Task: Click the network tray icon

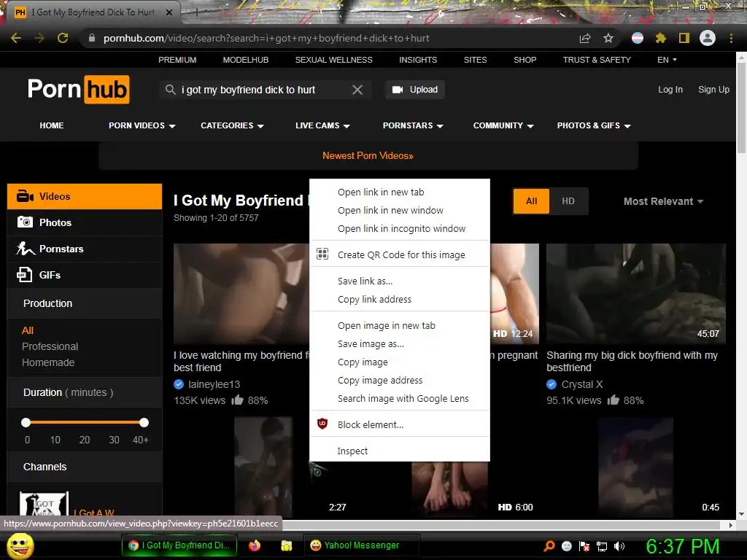Action: pos(602,546)
